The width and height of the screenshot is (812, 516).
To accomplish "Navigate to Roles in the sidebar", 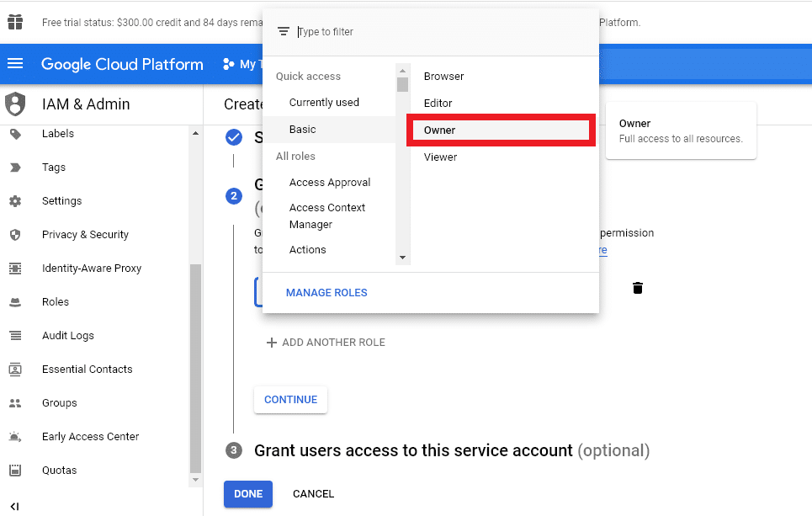I will [56, 302].
